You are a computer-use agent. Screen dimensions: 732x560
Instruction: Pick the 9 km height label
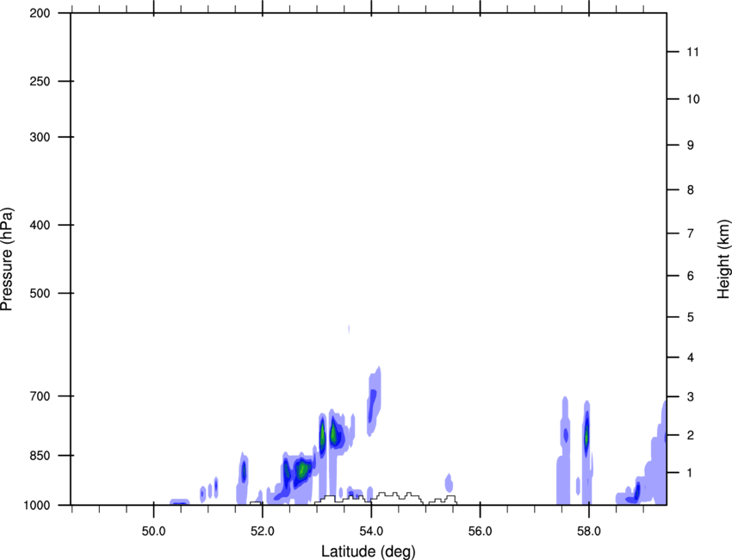(x=691, y=146)
